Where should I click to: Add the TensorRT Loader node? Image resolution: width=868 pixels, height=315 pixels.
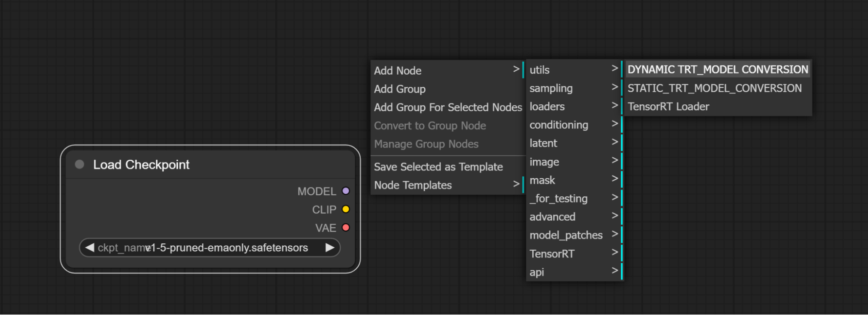pos(668,106)
